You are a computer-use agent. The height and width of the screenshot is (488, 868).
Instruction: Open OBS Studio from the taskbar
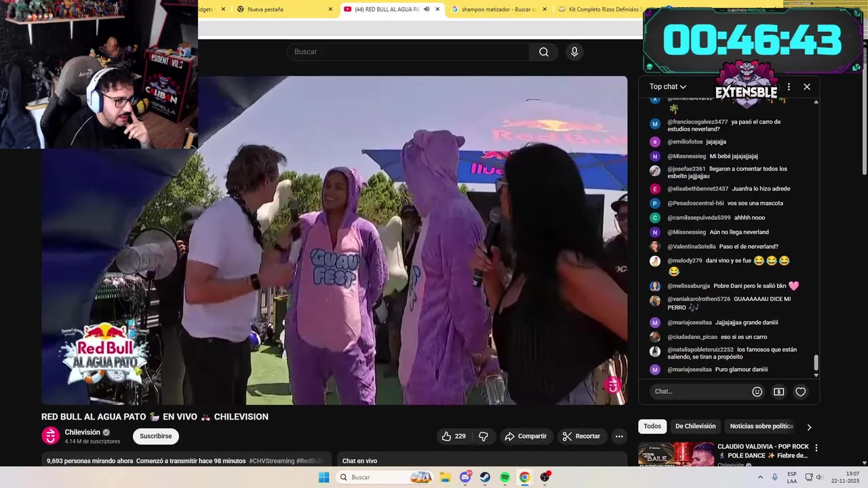click(x=545, y=477)
